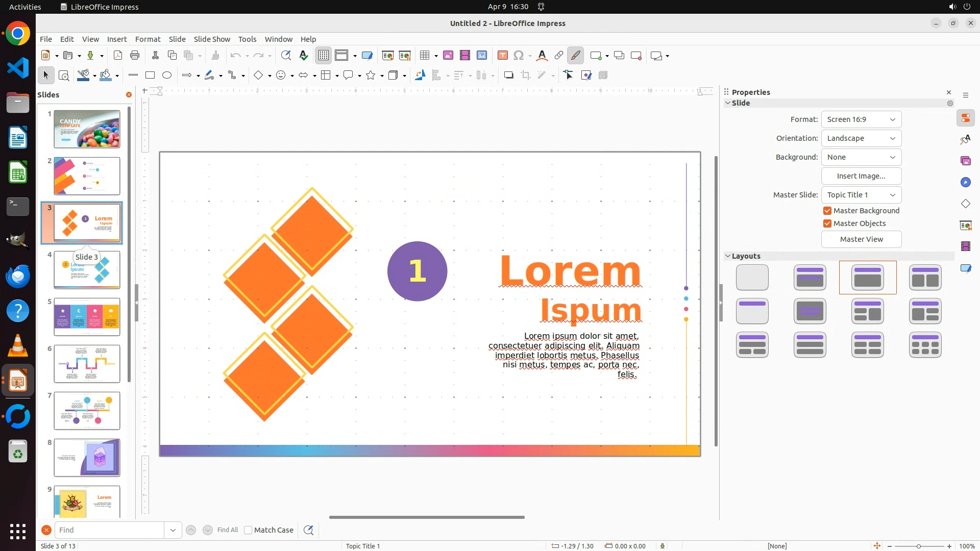
Task: Click the Crop Image tool icon
Action: tap(526, 76)
